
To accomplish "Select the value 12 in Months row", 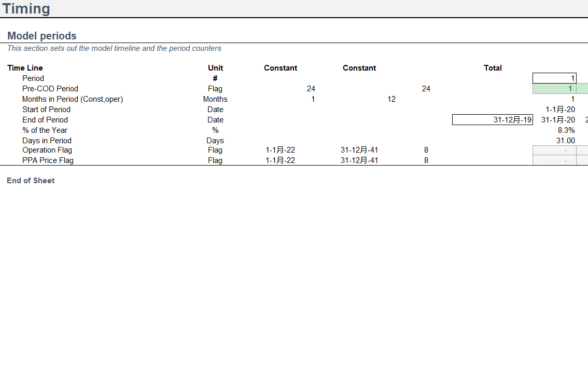I will coord(391,99).
